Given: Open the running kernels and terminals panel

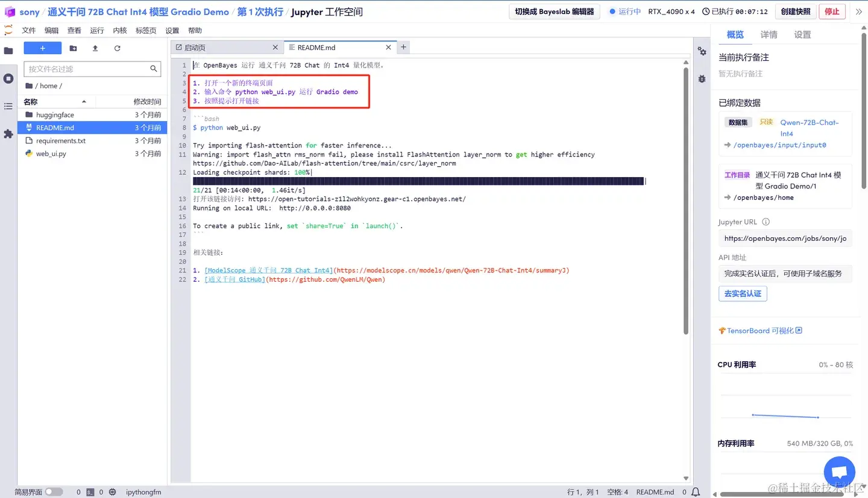Looking at the screenshot, I should coord(8,78).
